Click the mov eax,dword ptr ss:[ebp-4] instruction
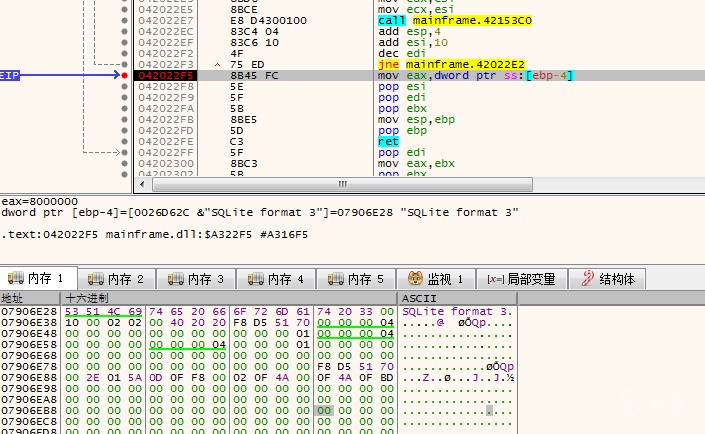Image resolution: width=705 pixels, height=434 pixels. 476,76
